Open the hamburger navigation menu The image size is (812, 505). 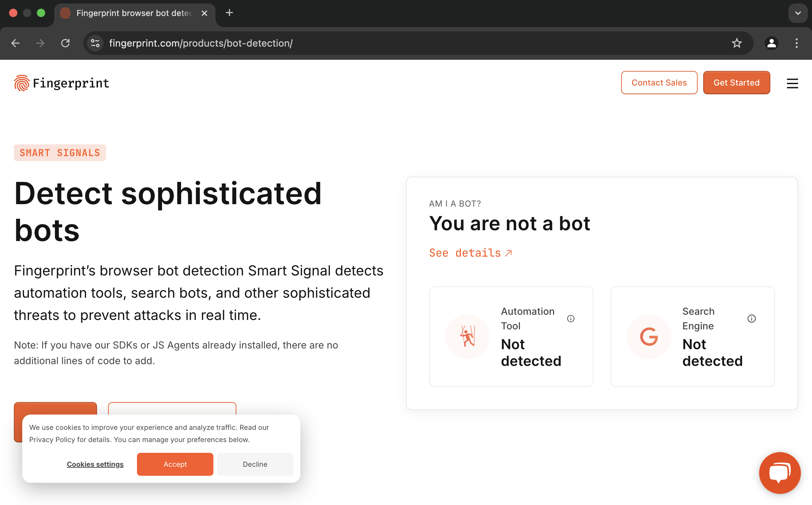[792, 83]
